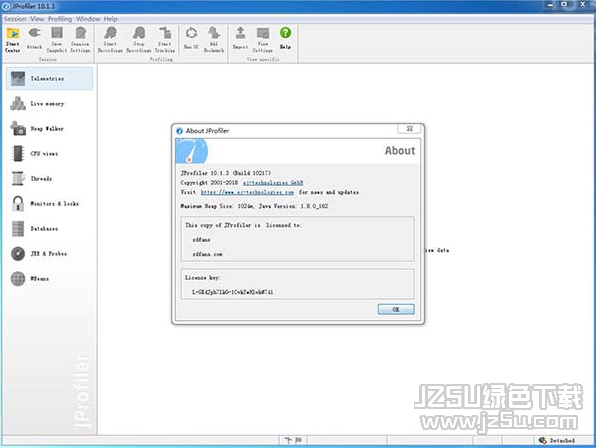Click the Save Snapshot toolbar icon
The height and width of the screenshot is (448, 596).
[57, 40]
